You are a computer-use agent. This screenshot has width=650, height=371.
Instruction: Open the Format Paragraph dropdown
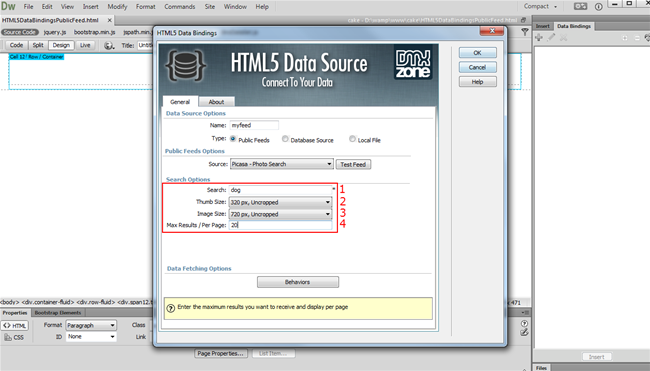click(x=91, y=325)
